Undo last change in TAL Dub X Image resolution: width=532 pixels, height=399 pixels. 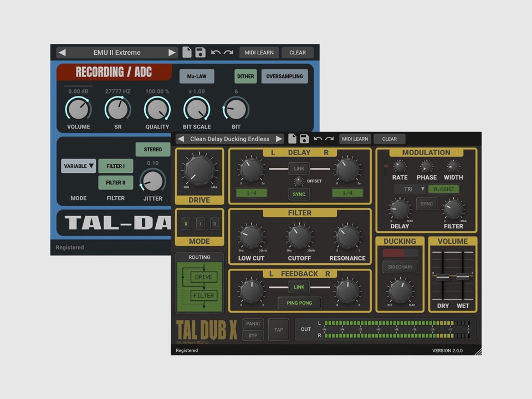point(318,139)
